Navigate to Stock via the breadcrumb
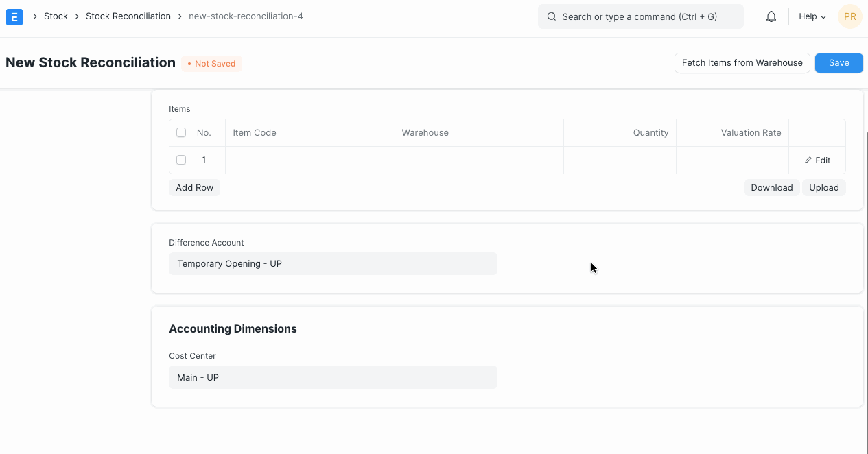This screenshot has height=454, width=868. click(x=56, y=16)
